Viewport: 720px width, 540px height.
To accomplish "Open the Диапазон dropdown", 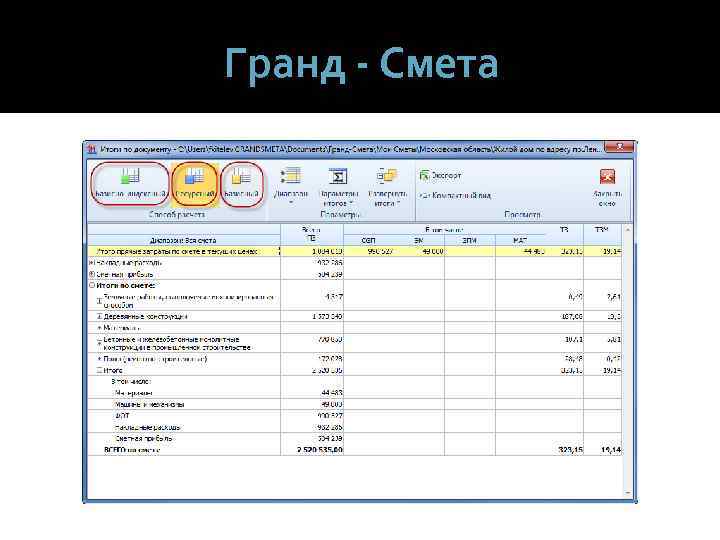I will tap(291, 186).
